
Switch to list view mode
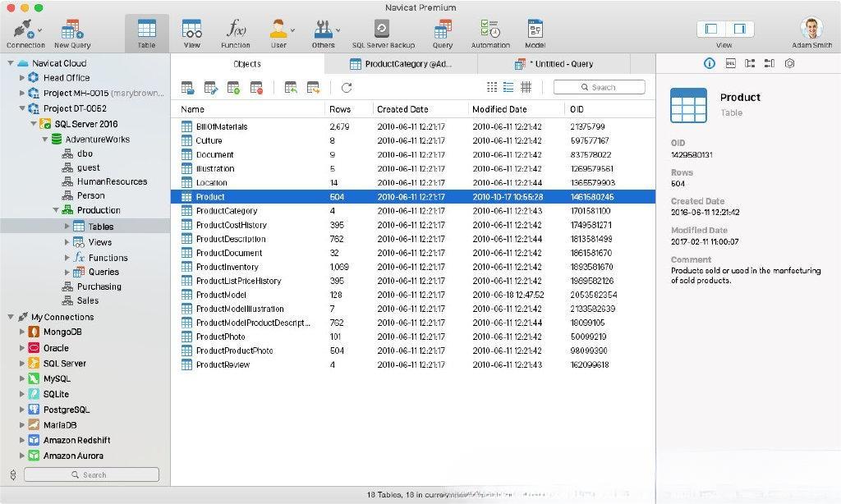(508, 87)
